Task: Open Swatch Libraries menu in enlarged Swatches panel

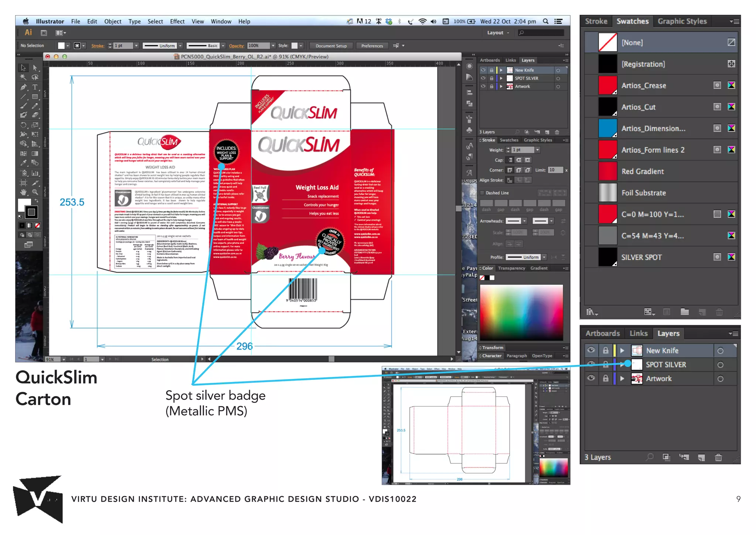Action: pos(592,312)
